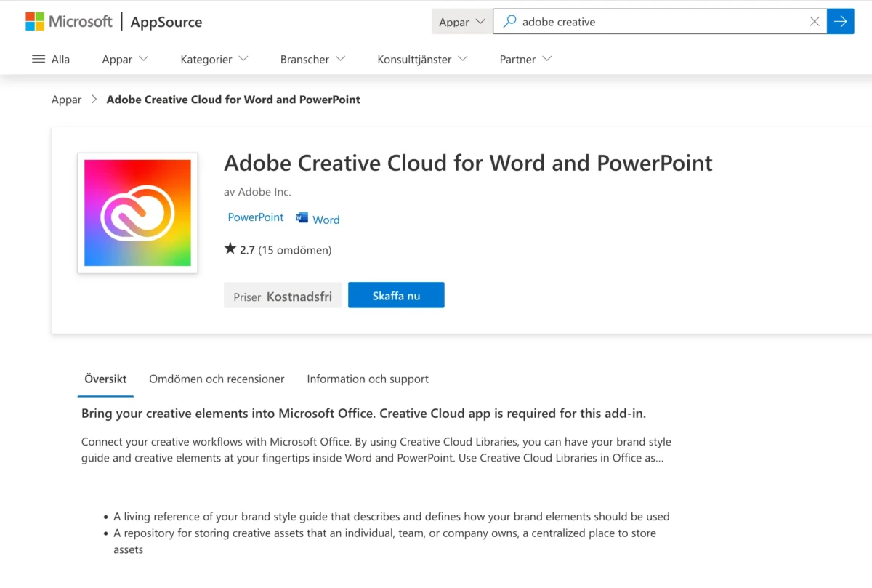The width and height of the screenshot is (872, 588).
Task: Submit search with the blue arrow button
Action: tap(841, 22)
